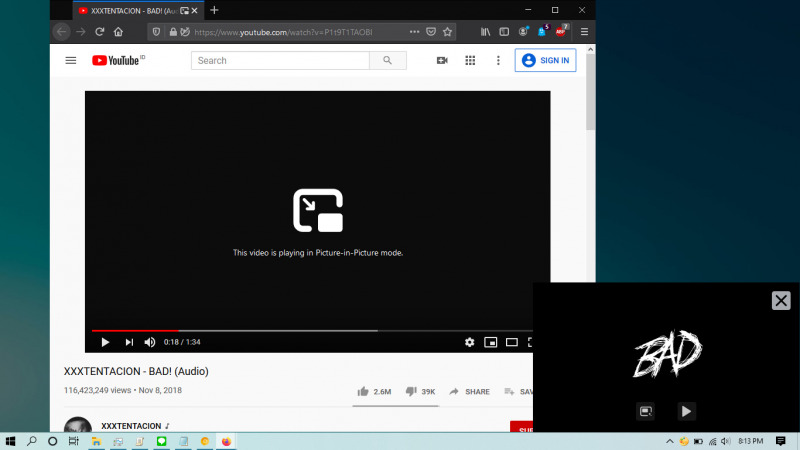The height and width of the screenshot is (450, 800).
Task: Open the YouTube guide hamburger menu
Action: [x=70, y=60]
